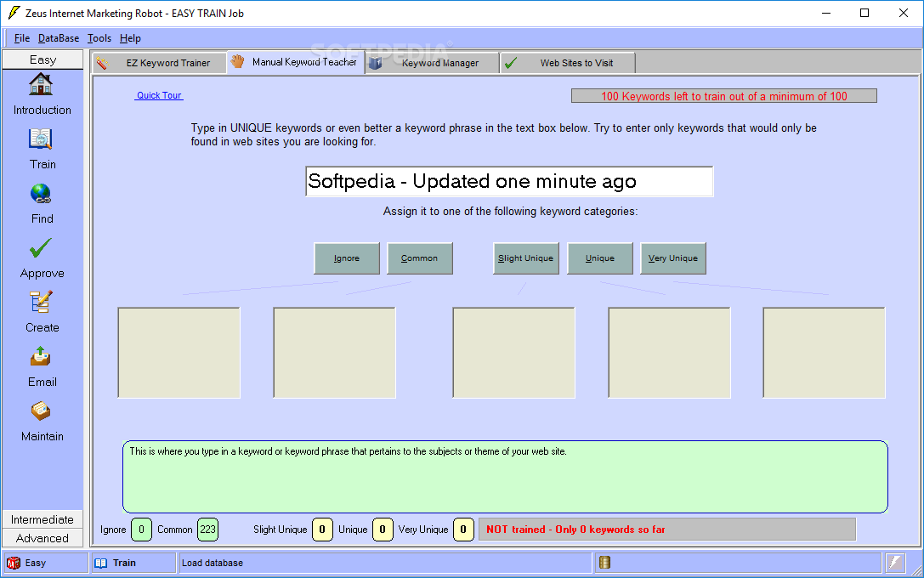The width and height of the screenshot is (924, 578).
Task: Assign keyword to Very Unique category
Action: [673, 258]
